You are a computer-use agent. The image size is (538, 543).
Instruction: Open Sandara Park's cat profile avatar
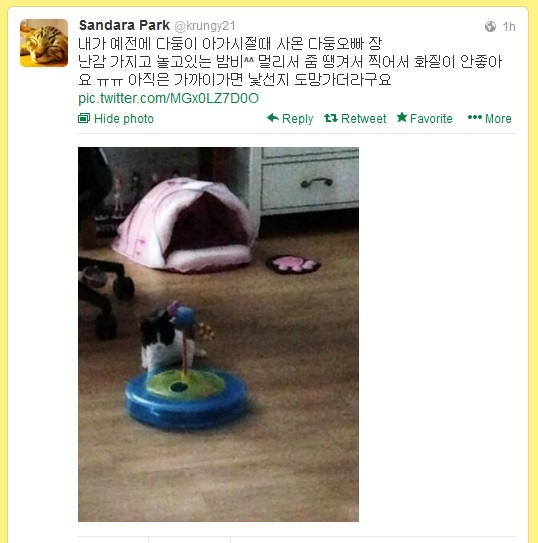point(44,43)
